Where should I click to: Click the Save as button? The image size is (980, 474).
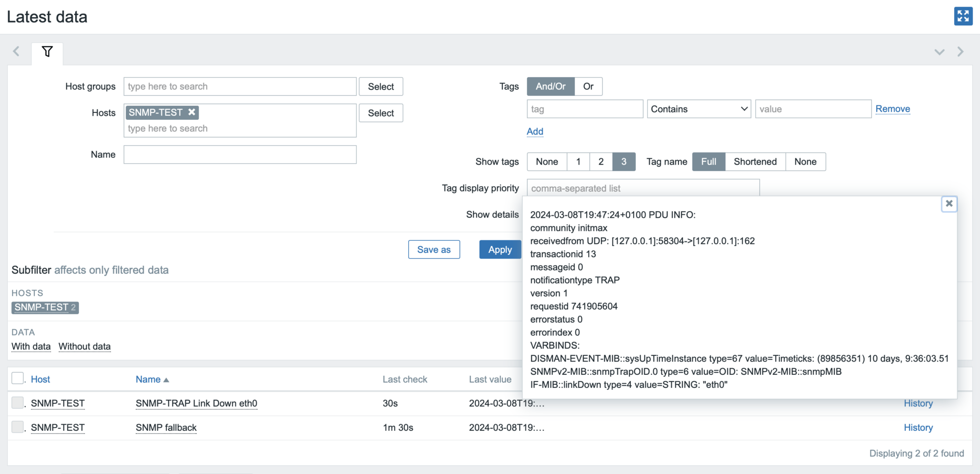[x=434, y=249]
